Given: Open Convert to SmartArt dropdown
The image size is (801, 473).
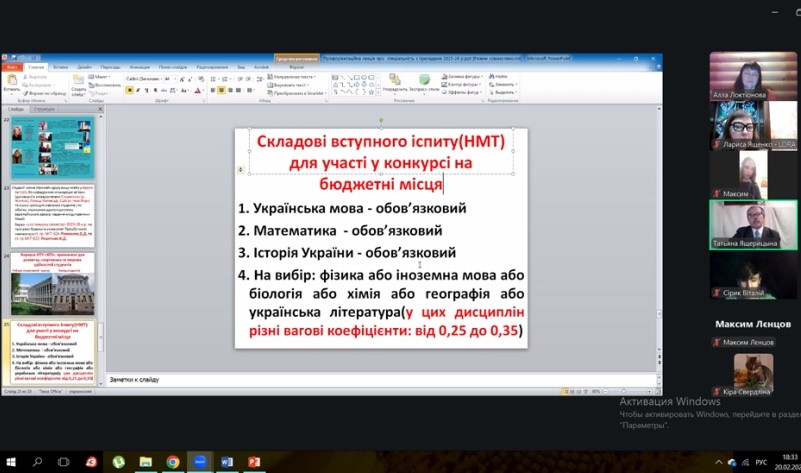Looking at the screenshot, I should click(x=297, y=93).
